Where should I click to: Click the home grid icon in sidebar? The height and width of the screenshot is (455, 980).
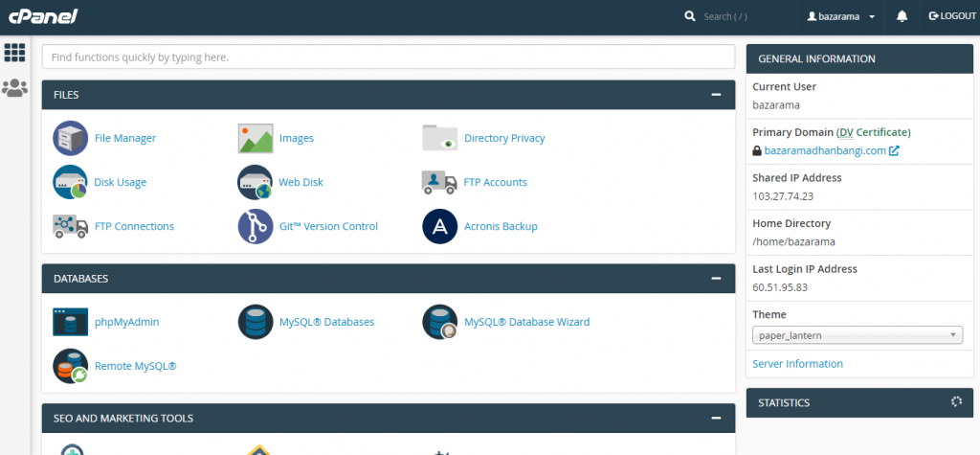click(x=15, y=53)
